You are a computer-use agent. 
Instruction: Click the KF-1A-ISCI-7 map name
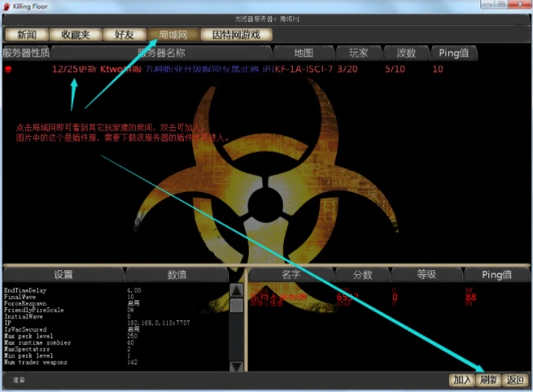[x=304, y=69]
